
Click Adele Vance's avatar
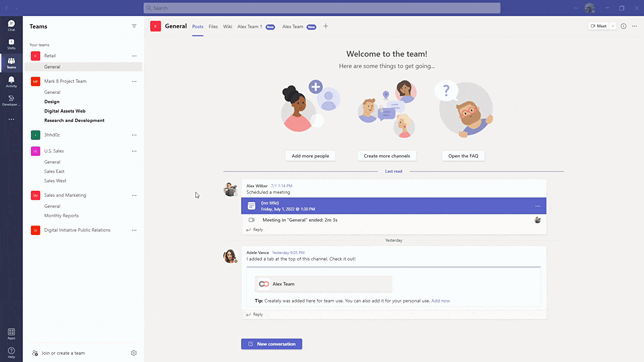pyautogui.click(x=230, y=256)
